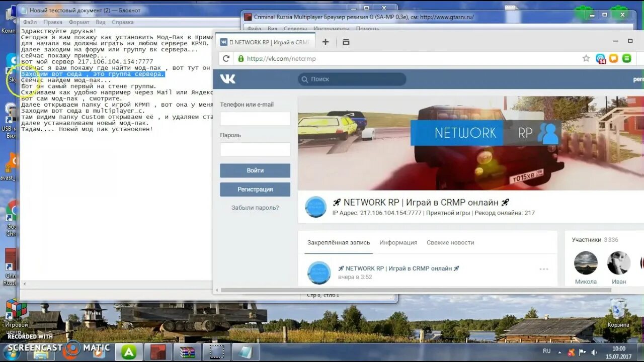Click the Avast tray icon

click(572, 352)
